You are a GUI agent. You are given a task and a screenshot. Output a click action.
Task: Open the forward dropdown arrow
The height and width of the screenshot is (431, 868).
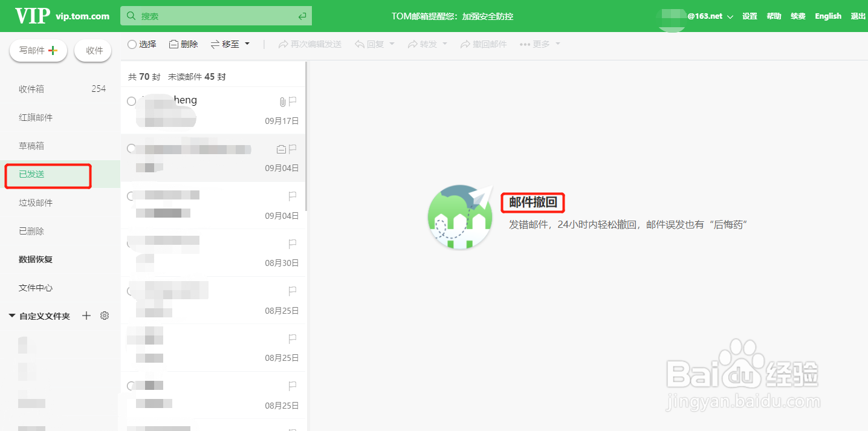445,44
